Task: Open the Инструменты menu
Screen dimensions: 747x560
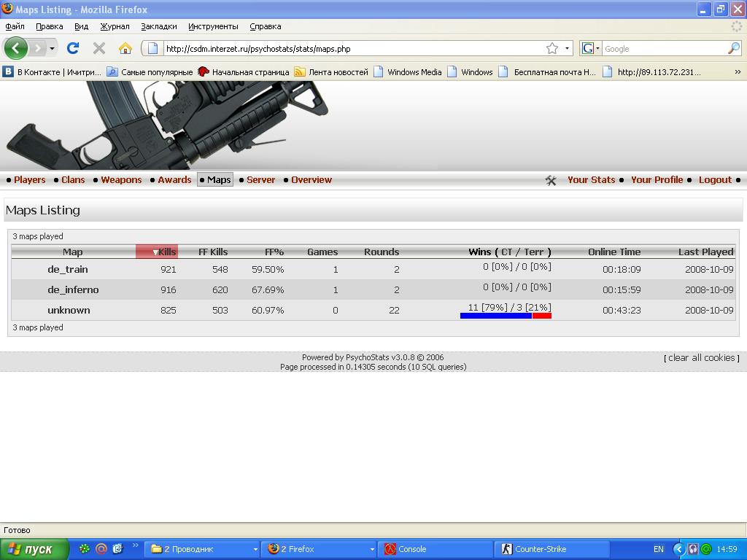Action: pyautogui.click(x=214, y=27)
